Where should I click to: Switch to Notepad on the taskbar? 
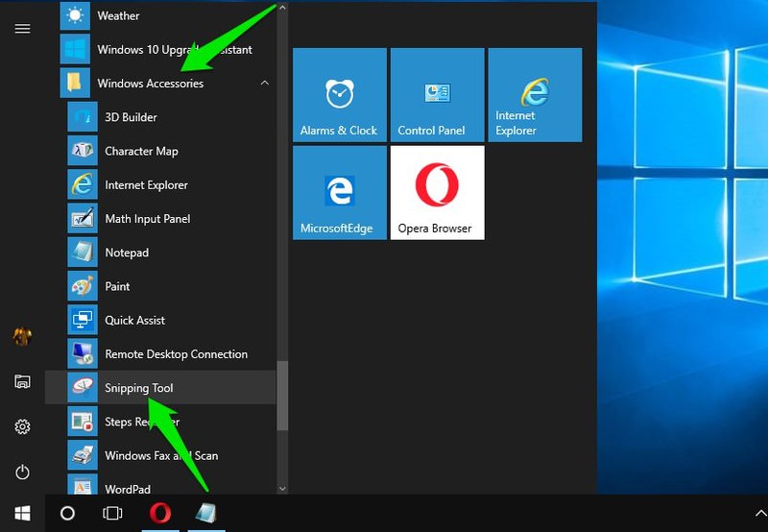click(206, 514)
